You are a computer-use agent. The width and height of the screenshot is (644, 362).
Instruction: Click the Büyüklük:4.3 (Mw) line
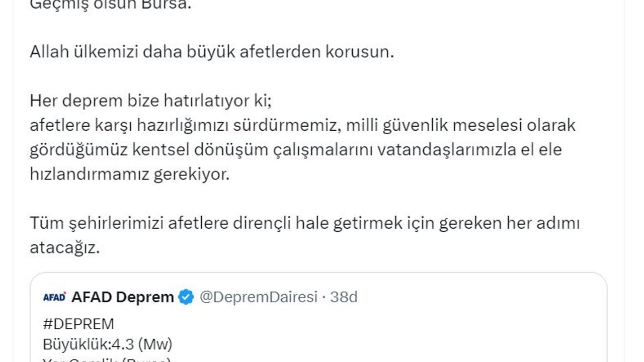click(x=107, y=344)
